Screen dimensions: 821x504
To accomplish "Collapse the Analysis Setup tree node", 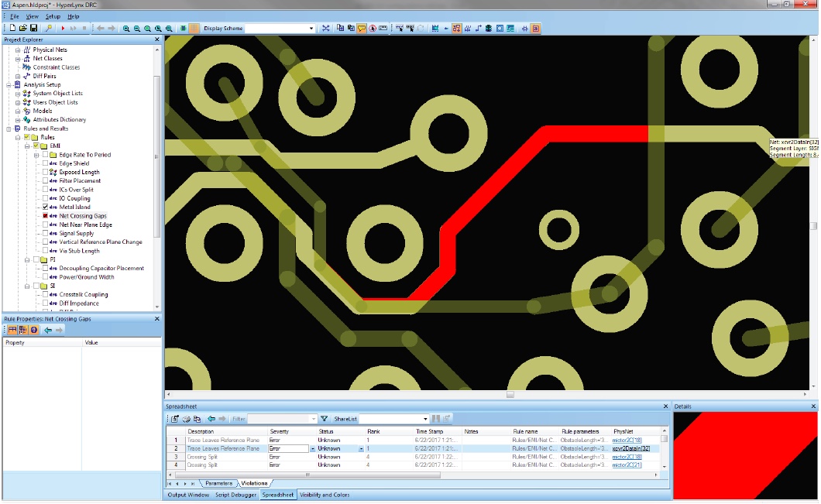I will [9, 85].
